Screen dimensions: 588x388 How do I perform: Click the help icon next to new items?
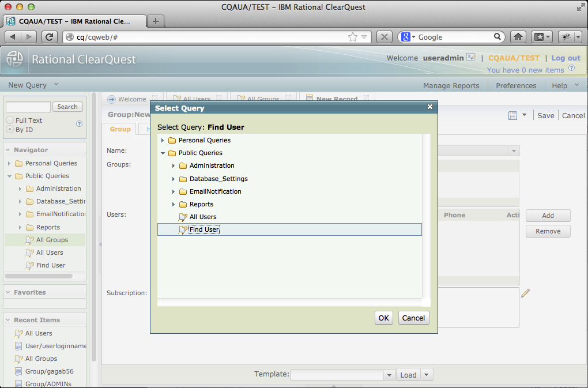tap(571, 68)
